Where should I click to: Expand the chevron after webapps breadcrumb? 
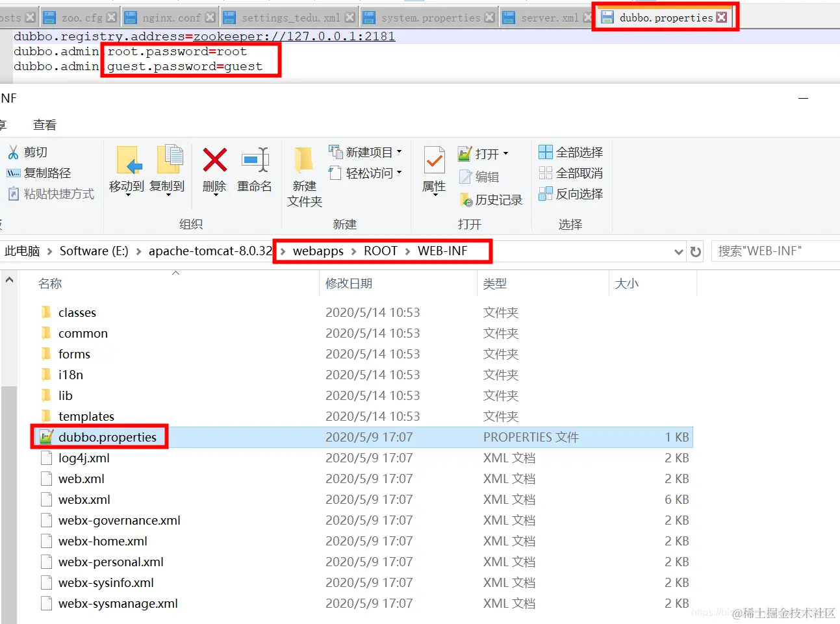click(354, 251)
